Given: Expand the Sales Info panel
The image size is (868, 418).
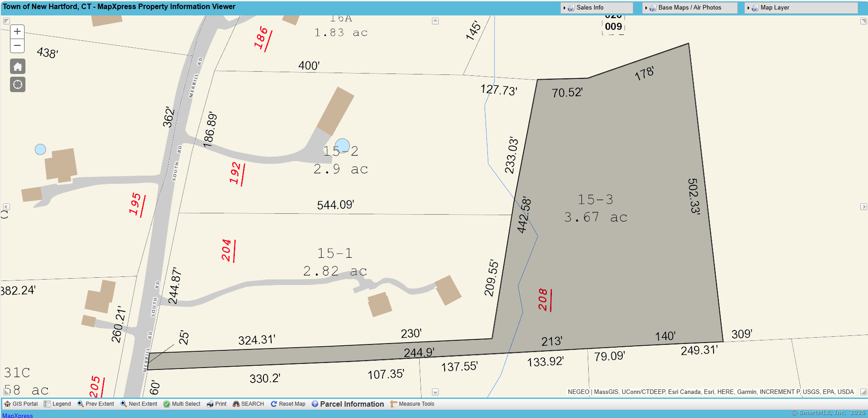Looking at the screenshot, I should pos(590,8).
